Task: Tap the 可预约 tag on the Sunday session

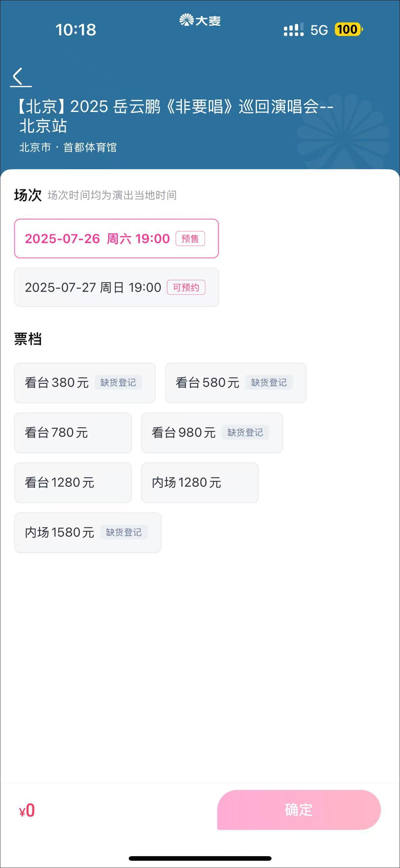Action: coord(186,287)
